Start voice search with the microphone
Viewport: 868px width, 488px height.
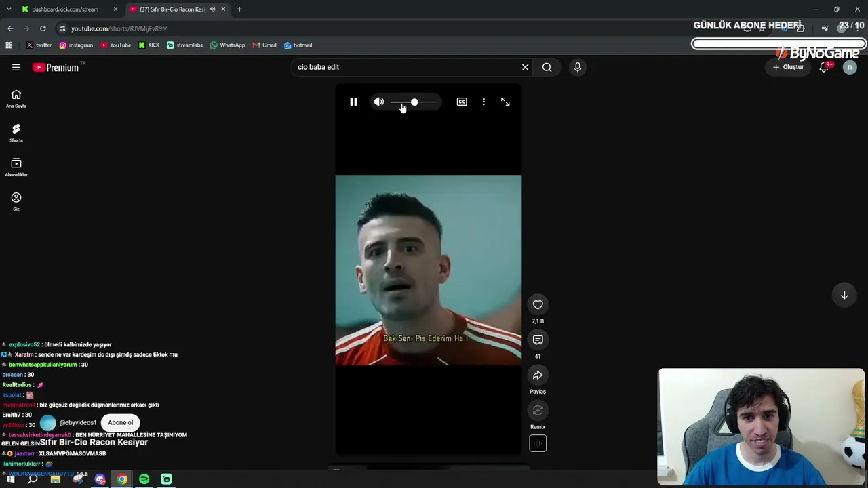tap(578, 67)
